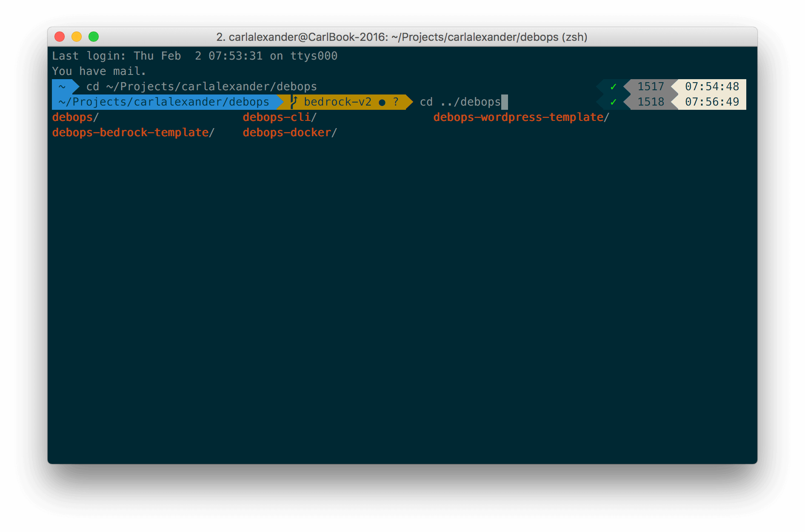Click the git dirty dot indicator
The height and width of the screenshot is (532, 805).
382,103
